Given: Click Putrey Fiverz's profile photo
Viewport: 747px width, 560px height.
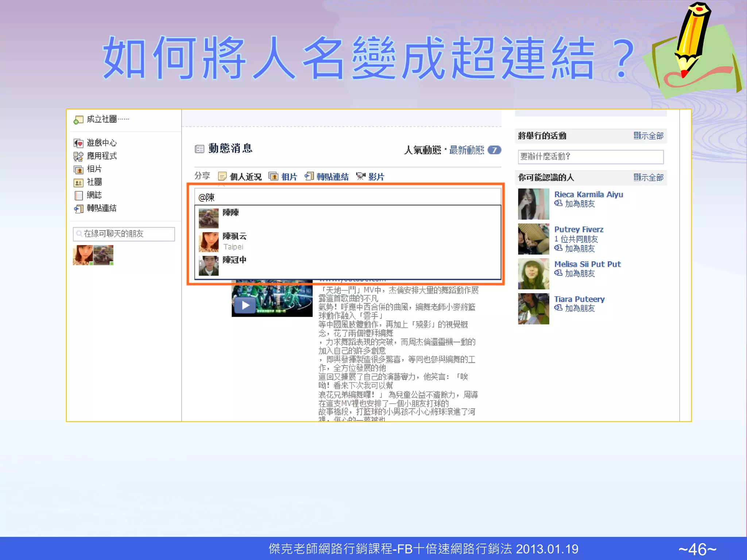Looking at the screenshot, I should pyautogui.click(x=534, y=239).
